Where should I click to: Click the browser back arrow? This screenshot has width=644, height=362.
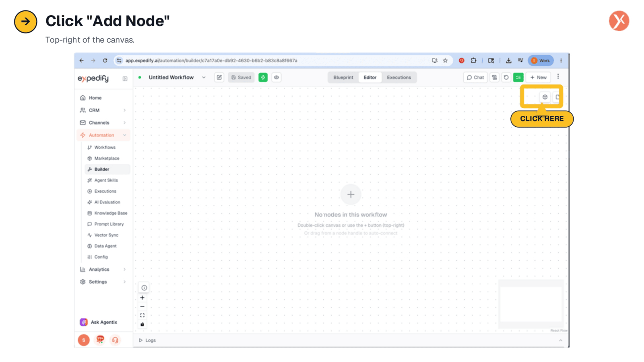pyautogui.click(x=82, y=60)
